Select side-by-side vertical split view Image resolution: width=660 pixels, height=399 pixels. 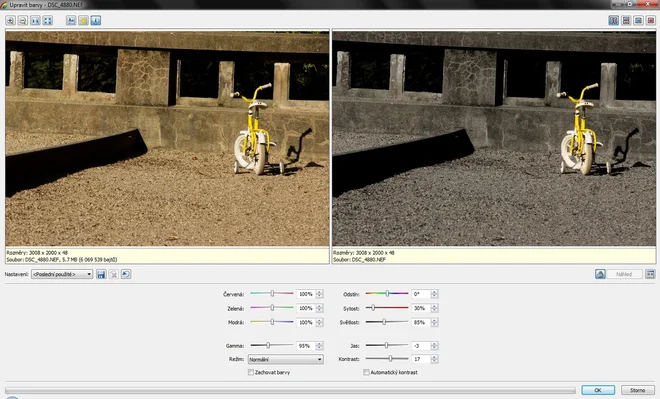[x=614, y=21]
